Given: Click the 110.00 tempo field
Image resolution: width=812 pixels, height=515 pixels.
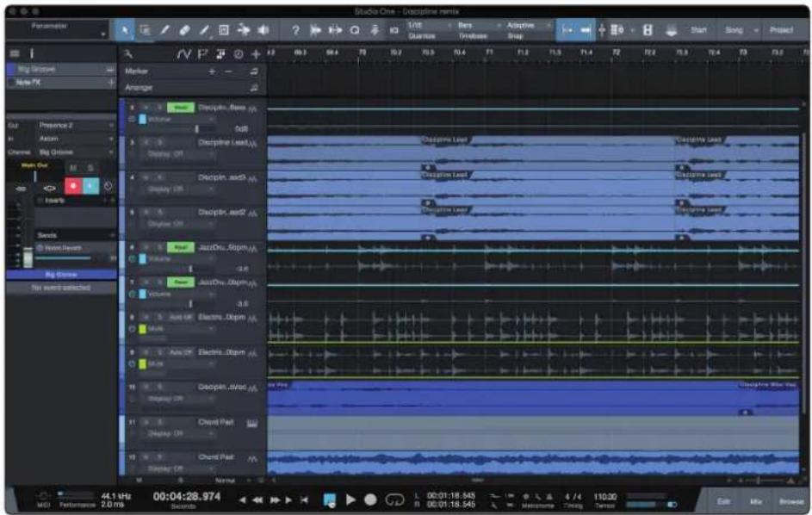Looking at the screenshot, I should (604, 497).
